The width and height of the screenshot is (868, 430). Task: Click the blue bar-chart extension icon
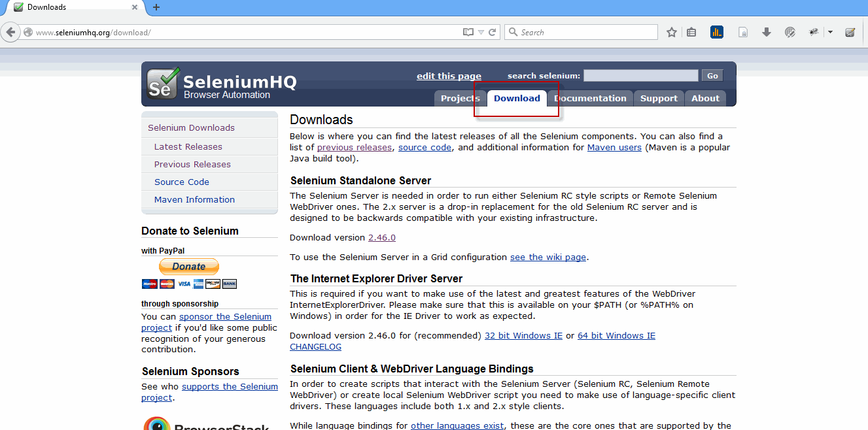click(717, 32)
